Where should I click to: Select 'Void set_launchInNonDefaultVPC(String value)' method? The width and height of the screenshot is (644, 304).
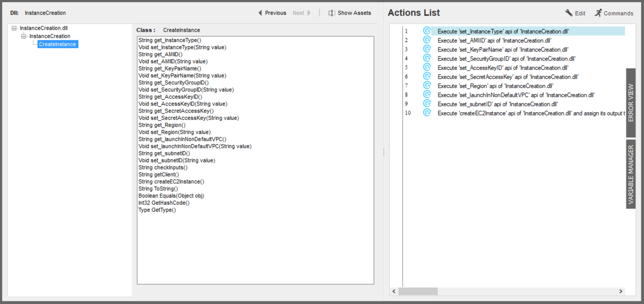coord(195,146)
